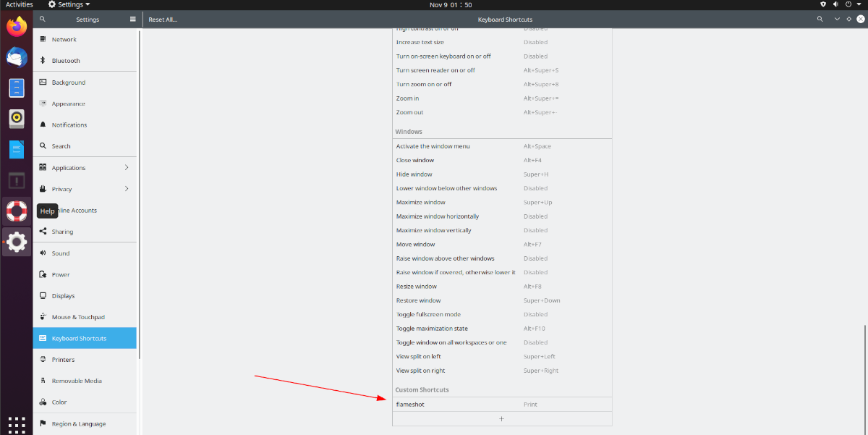
Task: Open Displays settings panel
Action: pos(85,295)
